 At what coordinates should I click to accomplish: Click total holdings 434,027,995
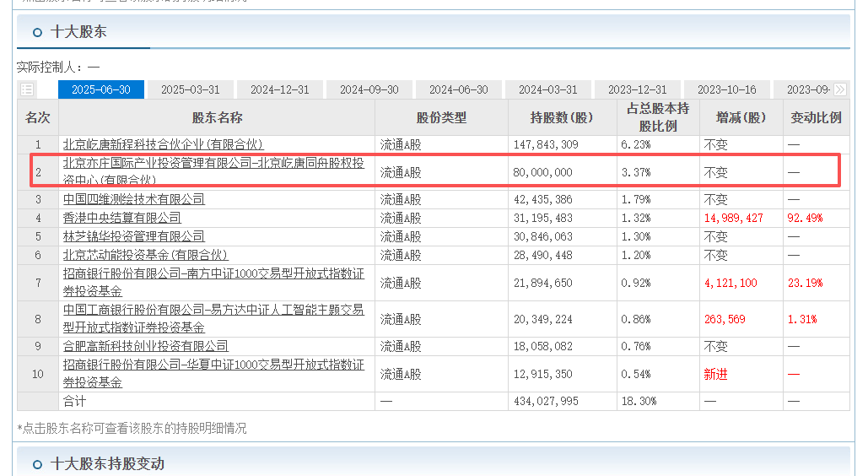point(546,401)
